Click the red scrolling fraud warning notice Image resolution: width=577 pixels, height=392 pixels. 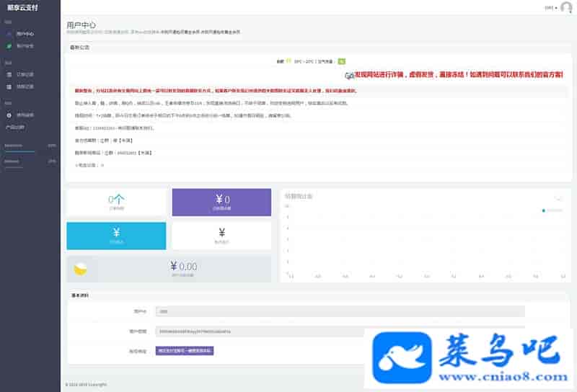(x=459, y=75)
